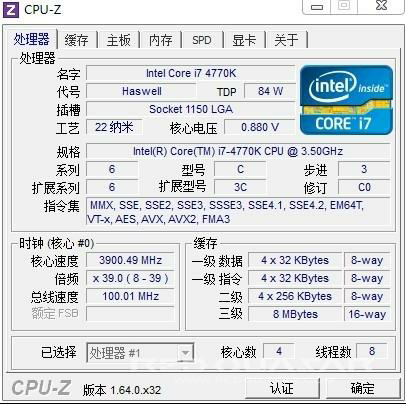Click the empty 额定 FSB field
Viewport: 406px width, 404px height.
130,314
